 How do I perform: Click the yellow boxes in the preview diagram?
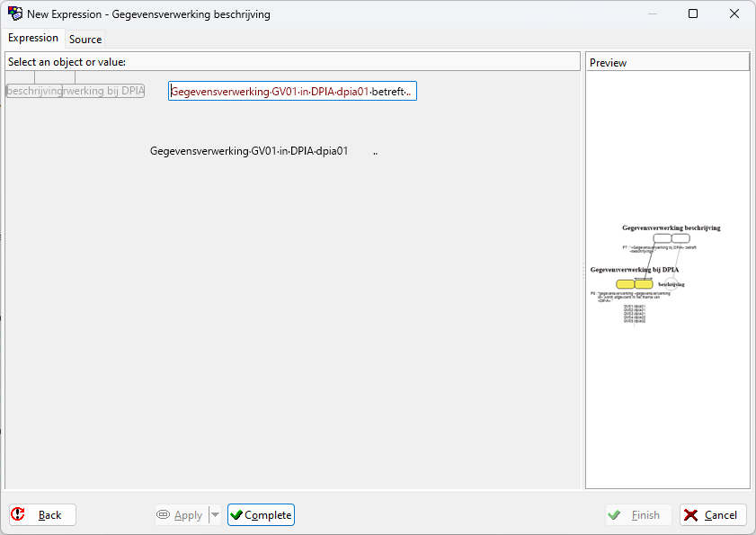point(635,284)
